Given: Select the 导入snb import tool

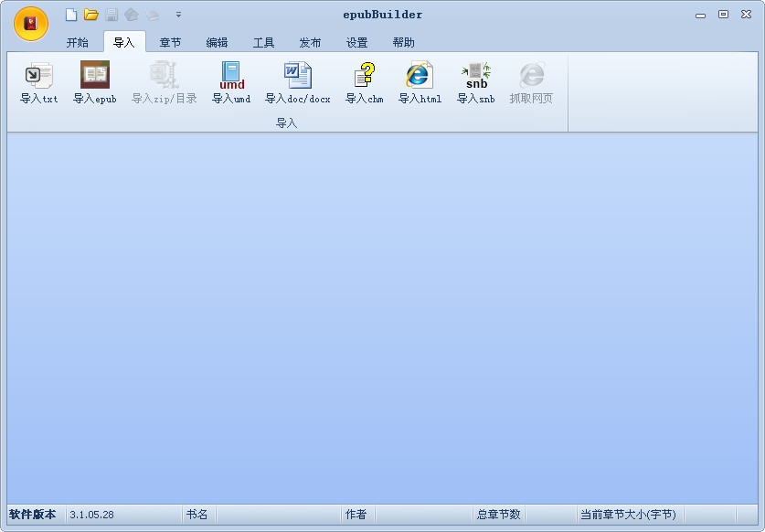Looking at the screenshot, I should tap(474, 82).
